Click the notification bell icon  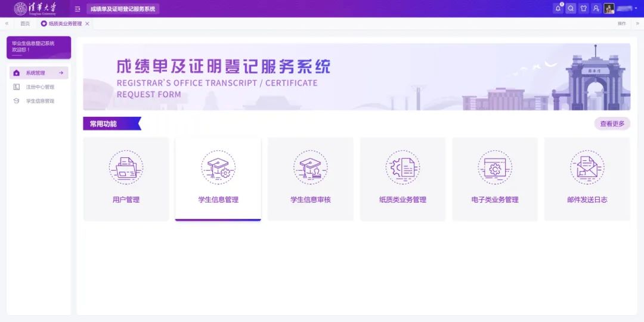[558, 8]
